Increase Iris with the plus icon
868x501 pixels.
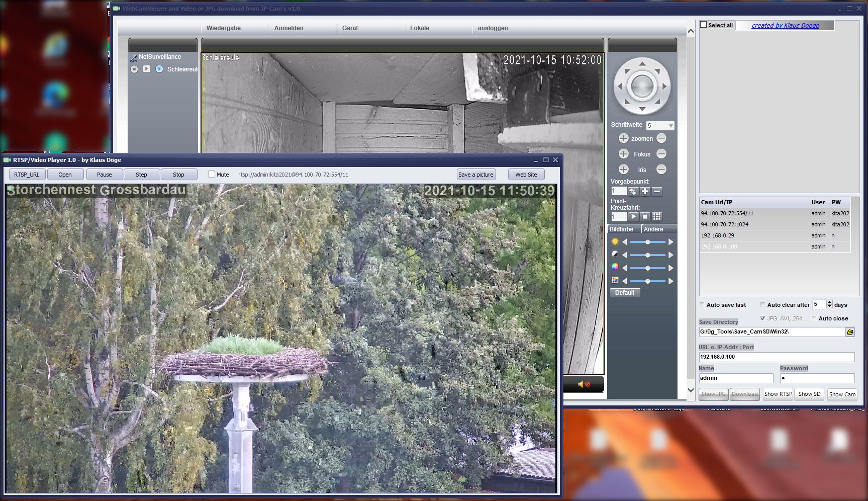[623, 170]
